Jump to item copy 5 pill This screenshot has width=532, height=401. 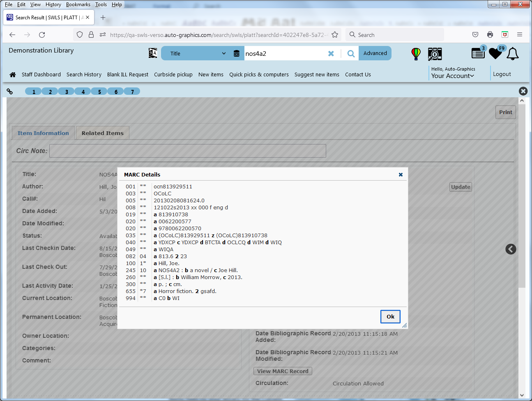[99, 92]
